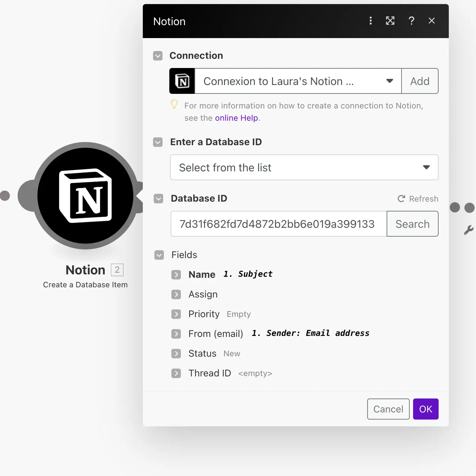The image size is (476, 476).
Task: Click the online Help link
Action: point(236,118)
